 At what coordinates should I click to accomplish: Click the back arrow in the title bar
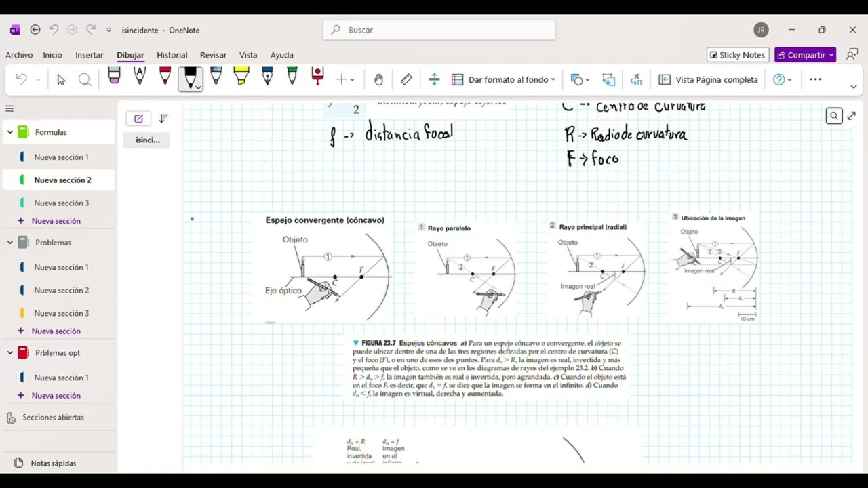coord(35,30)
